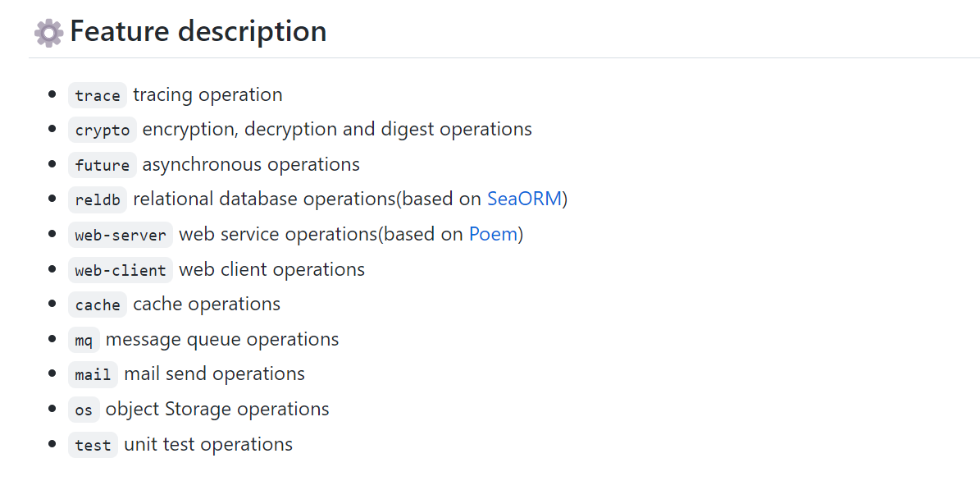Image resolution: width=980 pixels, height=481 pixels.
Task: Click the crypto code label
Action: 103,131
